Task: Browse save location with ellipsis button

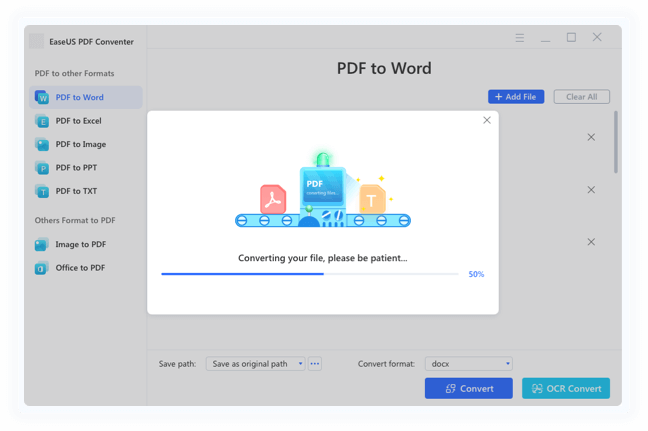Action: 315,364
